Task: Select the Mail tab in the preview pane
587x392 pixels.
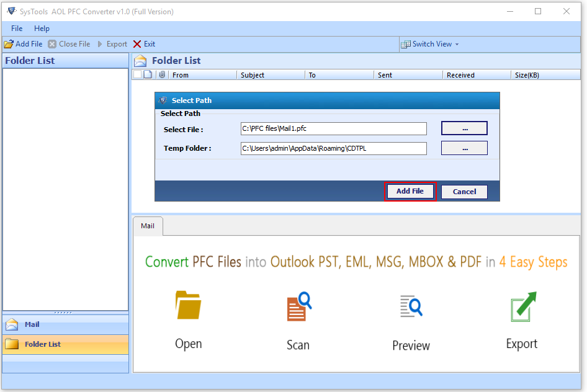Action: tap(148, 226)
